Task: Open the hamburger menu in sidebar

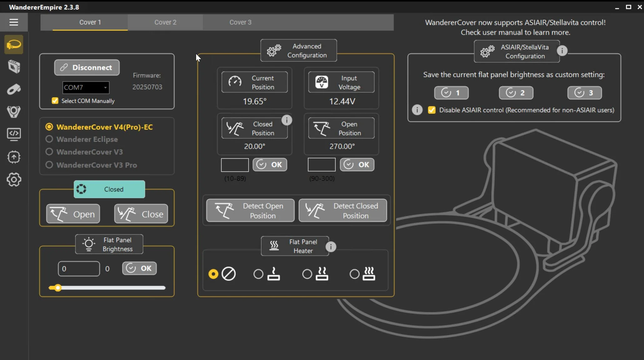Action: click(14, 22)
